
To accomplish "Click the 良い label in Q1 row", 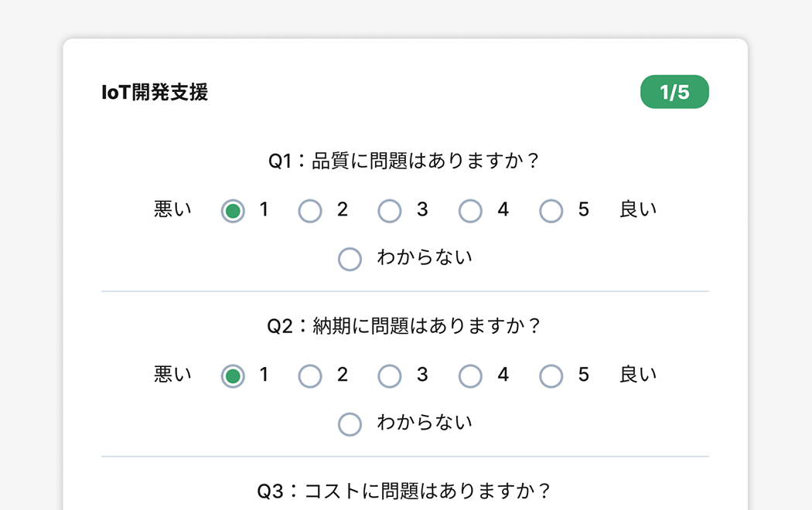I will (638, 209).
